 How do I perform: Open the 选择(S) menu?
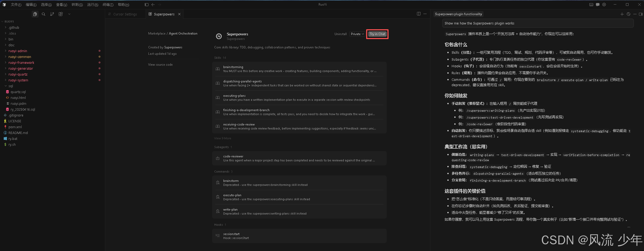[x=46, y=5]
